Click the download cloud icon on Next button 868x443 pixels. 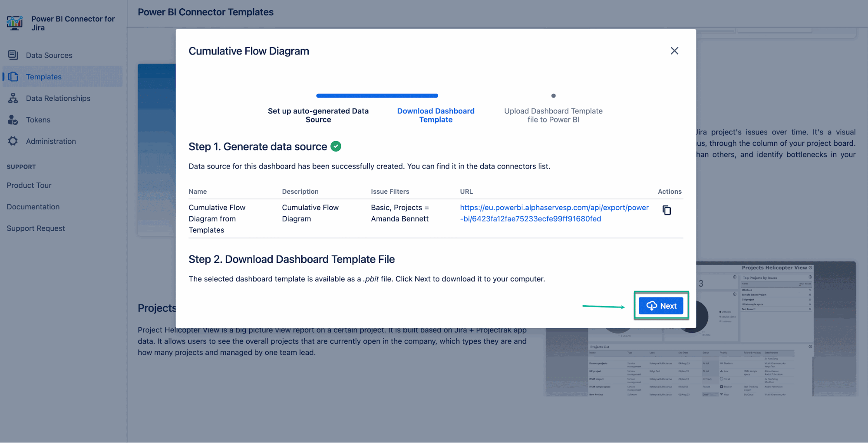[652, 306]
